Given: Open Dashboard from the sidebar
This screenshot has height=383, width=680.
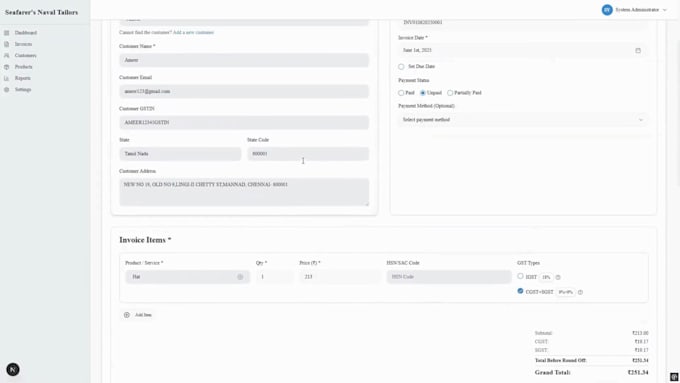Looking at the screenshot, I should click(26, 33).
